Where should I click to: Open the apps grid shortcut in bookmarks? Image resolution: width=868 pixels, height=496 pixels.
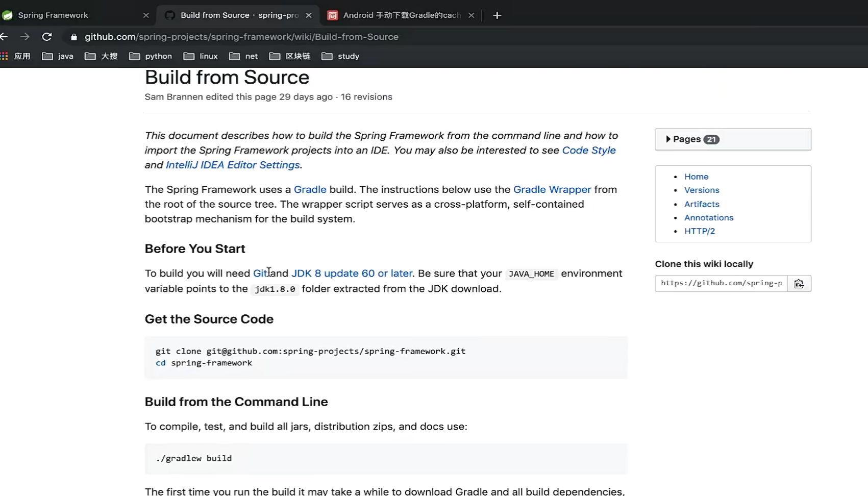pos(15,56)
